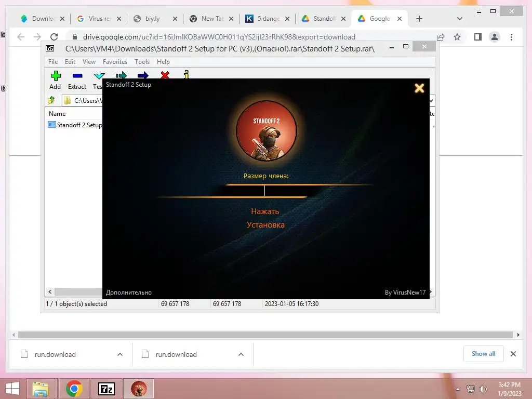Click the 7-Zip address path dropdown arrow

(x=431, y=101)
